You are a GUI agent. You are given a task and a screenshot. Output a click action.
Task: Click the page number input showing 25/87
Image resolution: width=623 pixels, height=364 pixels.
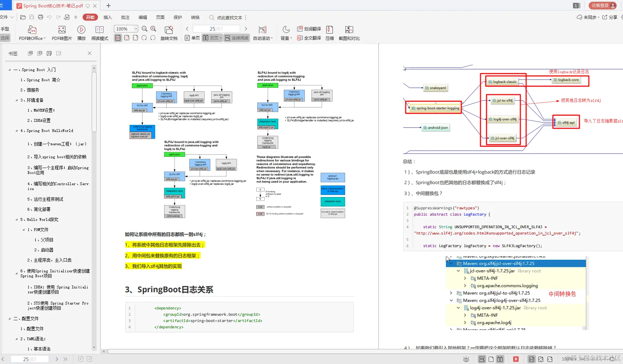point(217,29)
